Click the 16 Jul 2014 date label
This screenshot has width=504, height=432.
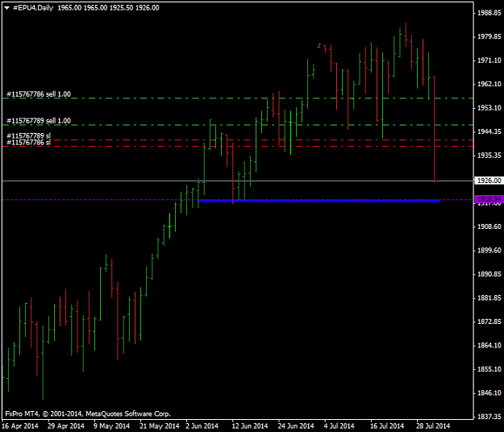[x=387, y=426]
